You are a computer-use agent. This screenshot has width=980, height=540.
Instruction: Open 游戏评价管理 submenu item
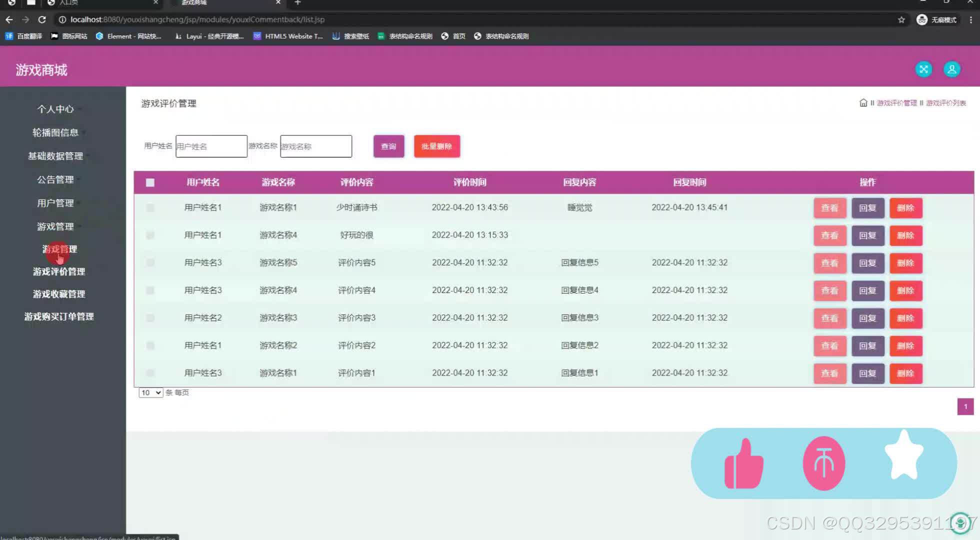point(59,271)
